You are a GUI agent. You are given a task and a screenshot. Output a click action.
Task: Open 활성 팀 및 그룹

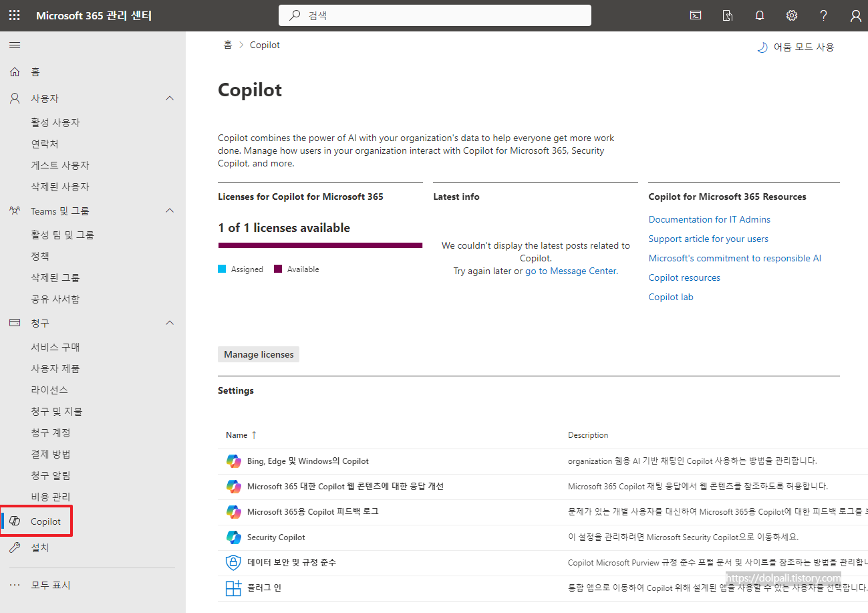click(63, 235)
